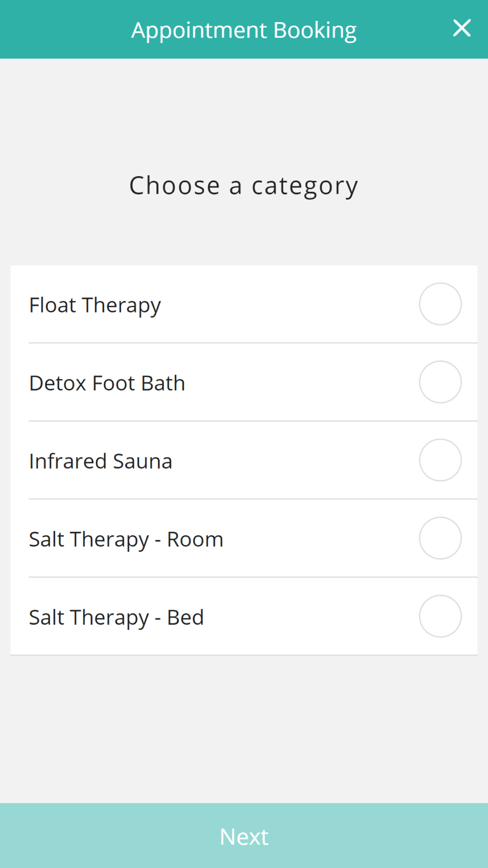Image resolution: width=488 pixels, height=868 pixels.
Task: Click the divider line below Float Therapy
Action: pos(253,343)
